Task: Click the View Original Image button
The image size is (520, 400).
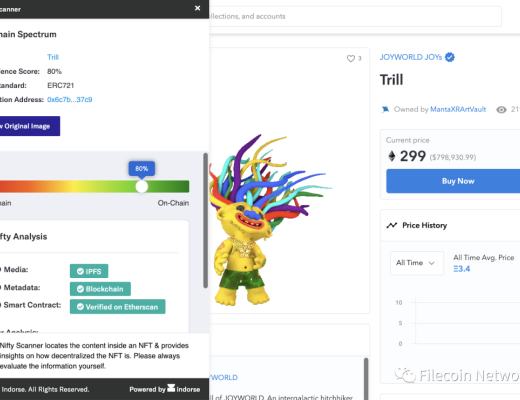Action: pos(30,126)
